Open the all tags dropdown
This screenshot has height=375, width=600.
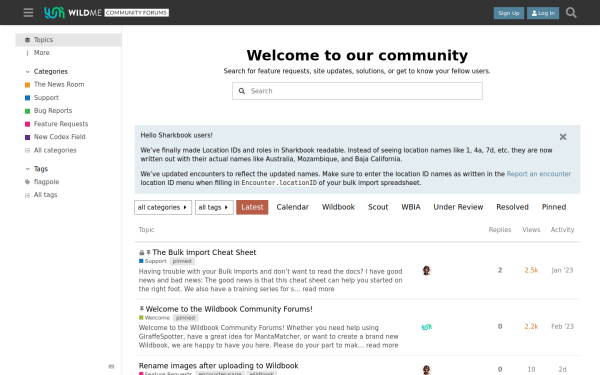click(214, 207)
